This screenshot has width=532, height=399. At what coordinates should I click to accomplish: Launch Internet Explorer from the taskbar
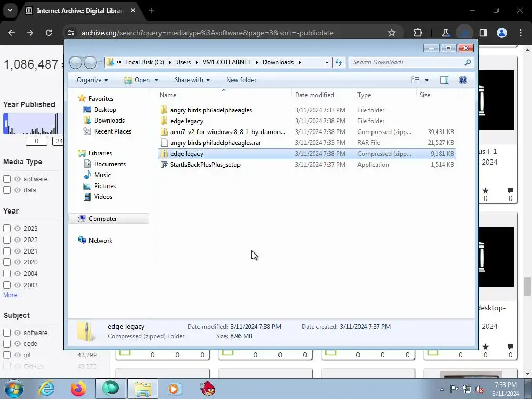(46, 389)
